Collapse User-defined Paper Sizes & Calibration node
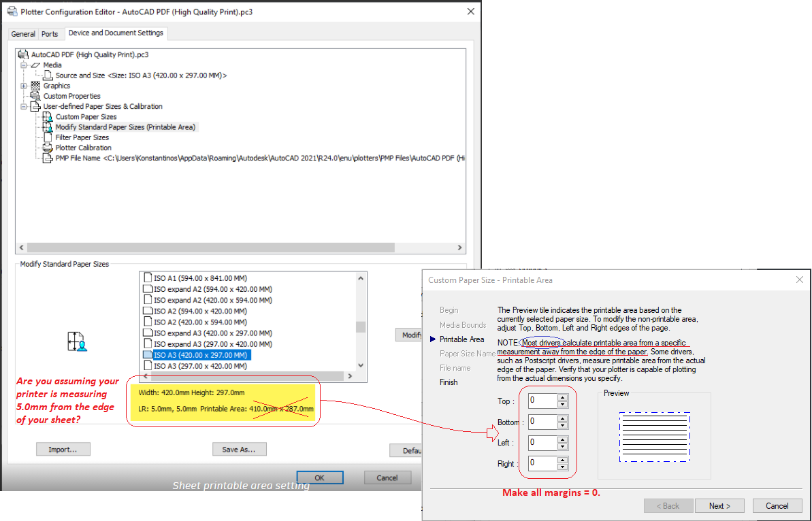 (x=23, y=106)
